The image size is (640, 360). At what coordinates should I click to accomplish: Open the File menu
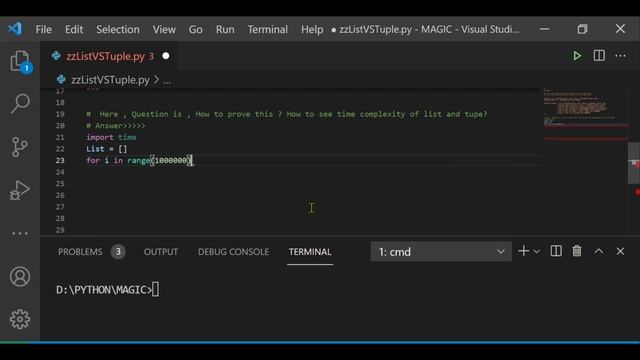tap(43, 29)
